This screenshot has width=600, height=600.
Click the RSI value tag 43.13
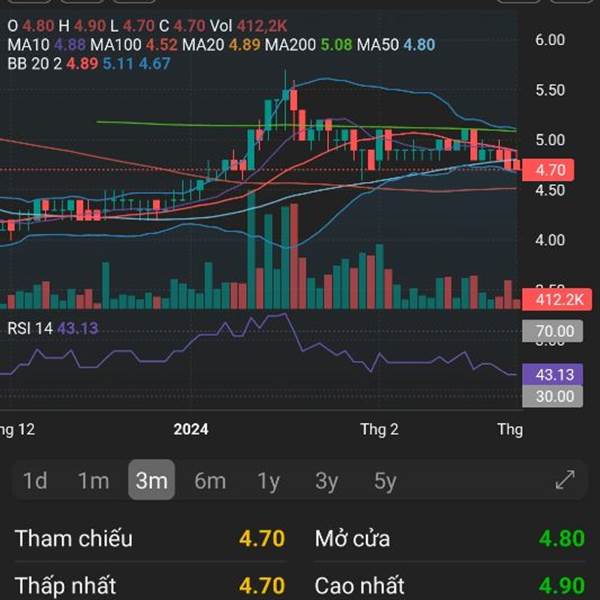(x=553, y=375)
